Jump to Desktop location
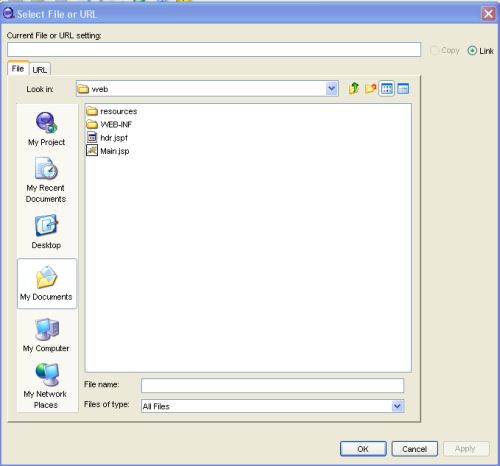The width and height of the screenshot is (500, 466). pos(46,232)
